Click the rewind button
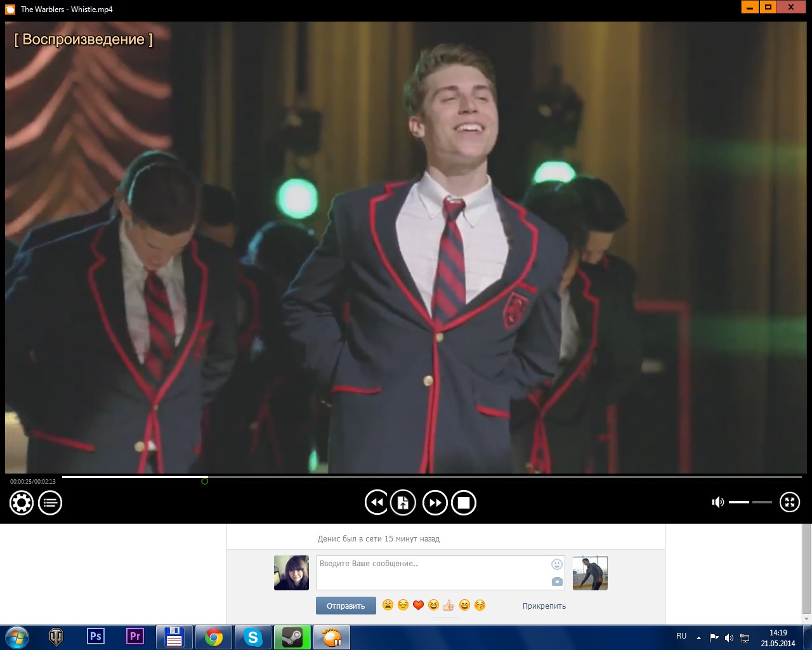 click(x=376, y=503)
